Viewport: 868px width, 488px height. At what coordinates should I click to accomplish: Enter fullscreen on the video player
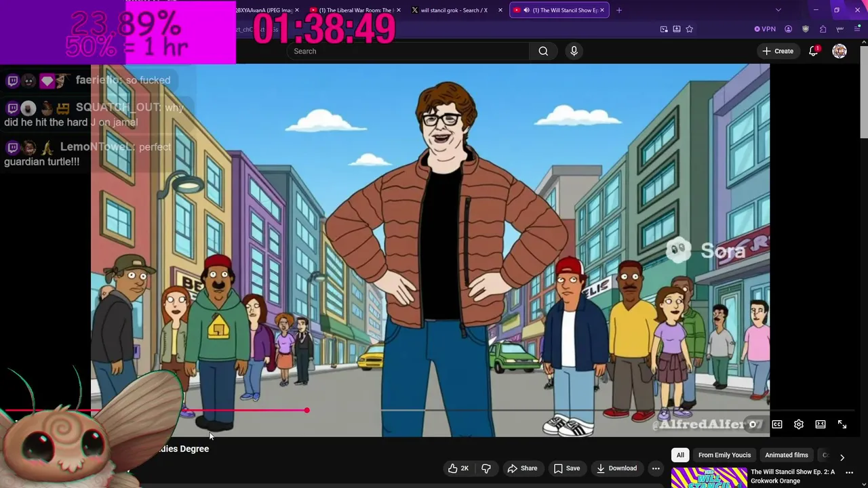click(x=842, y=424)
